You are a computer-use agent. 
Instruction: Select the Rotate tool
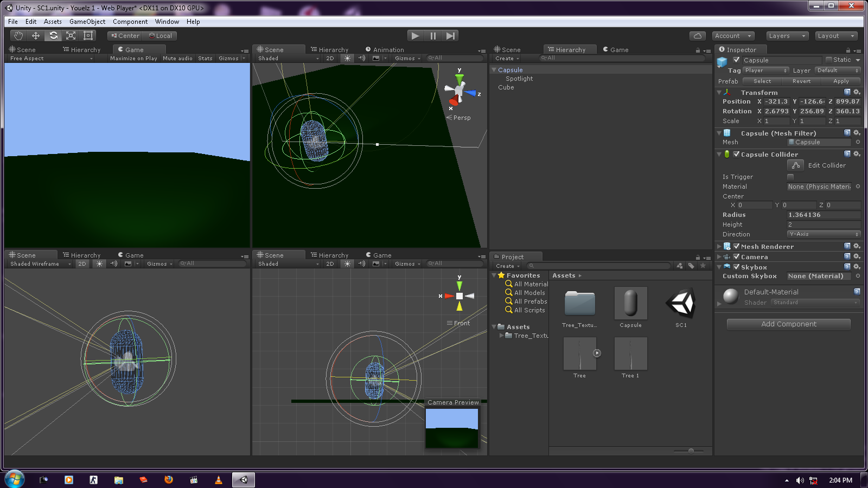53,36
